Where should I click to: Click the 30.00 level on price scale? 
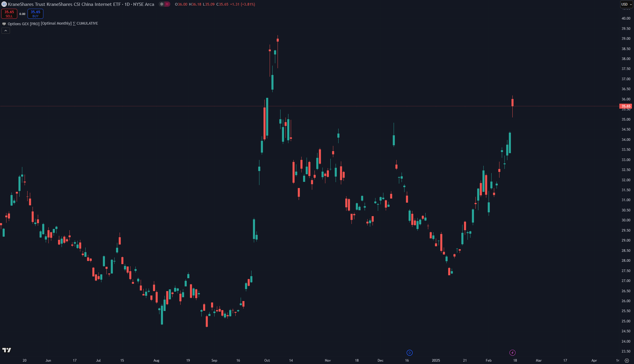click(626, 220)
